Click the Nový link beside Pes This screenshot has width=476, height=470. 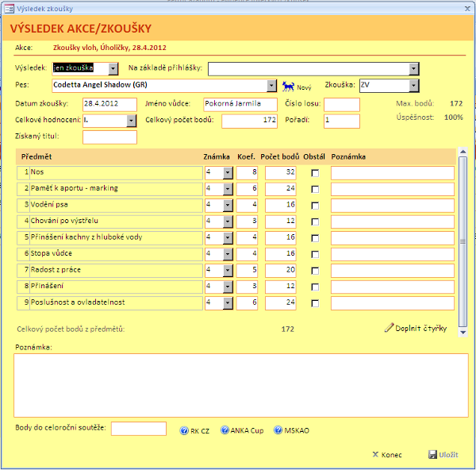click(x=304, y=87)
